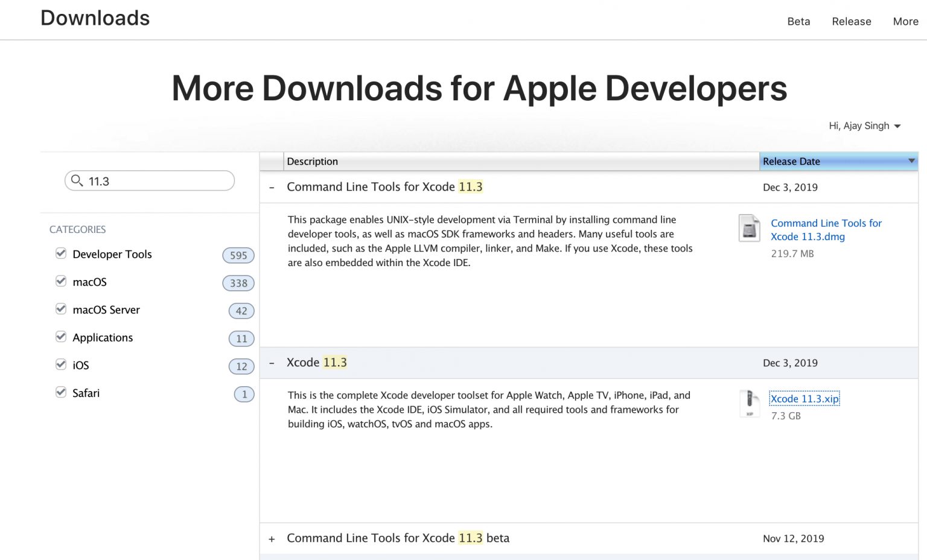
Task: Open the Beta section
Action: tap(798, 21)
